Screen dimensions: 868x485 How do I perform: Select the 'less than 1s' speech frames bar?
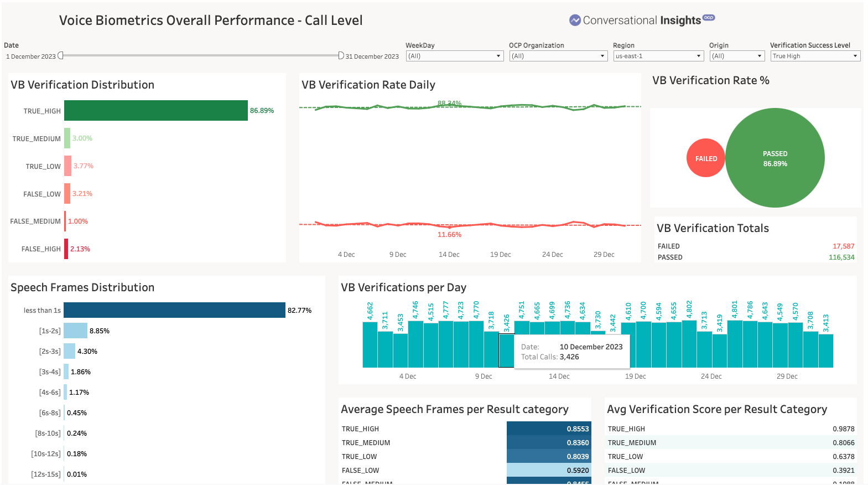coord(174,310)
